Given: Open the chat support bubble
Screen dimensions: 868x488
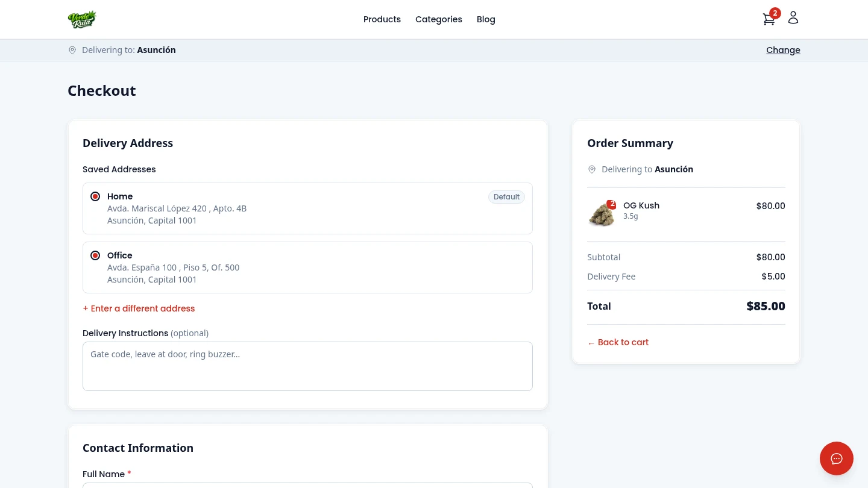Looking at the screenshot, I should coord(837,458).
